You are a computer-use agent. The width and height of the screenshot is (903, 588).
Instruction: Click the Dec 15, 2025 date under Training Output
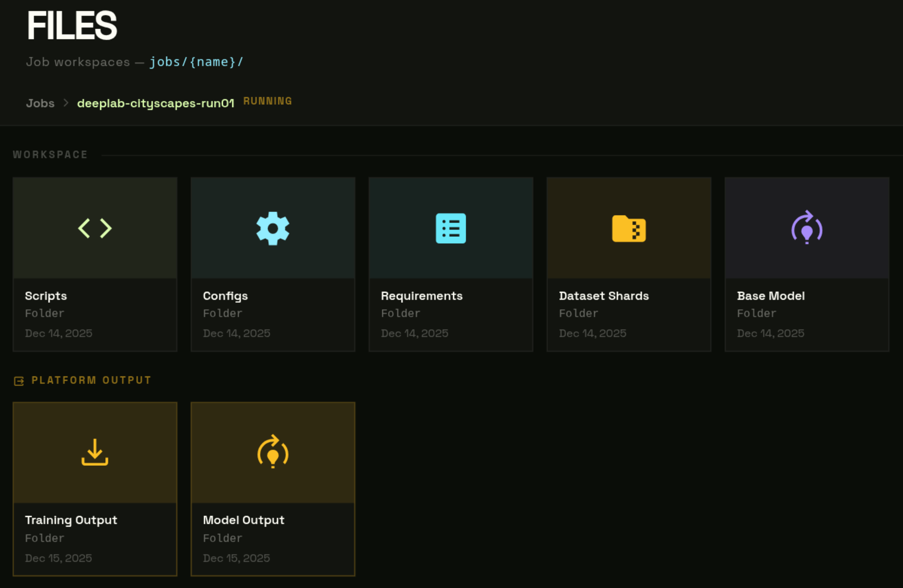(x=58, y=558)
